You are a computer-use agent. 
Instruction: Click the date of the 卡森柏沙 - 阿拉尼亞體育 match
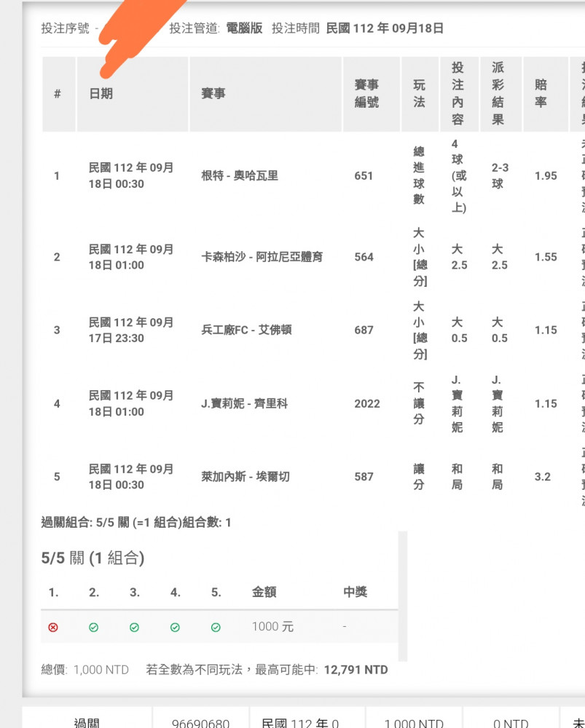click(131, 257)
